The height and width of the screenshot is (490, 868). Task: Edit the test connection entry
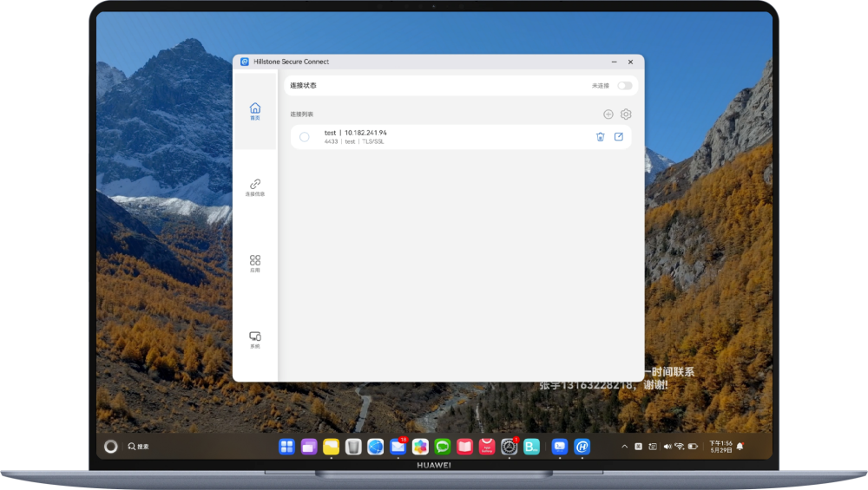619,137
